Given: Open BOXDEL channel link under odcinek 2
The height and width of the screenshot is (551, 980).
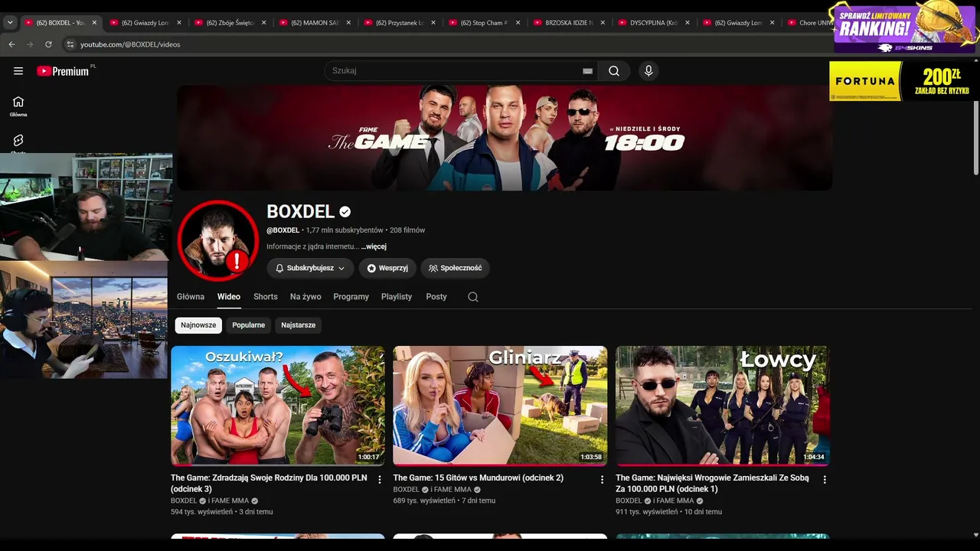Looking at the screenshot, I should (407, 490).
